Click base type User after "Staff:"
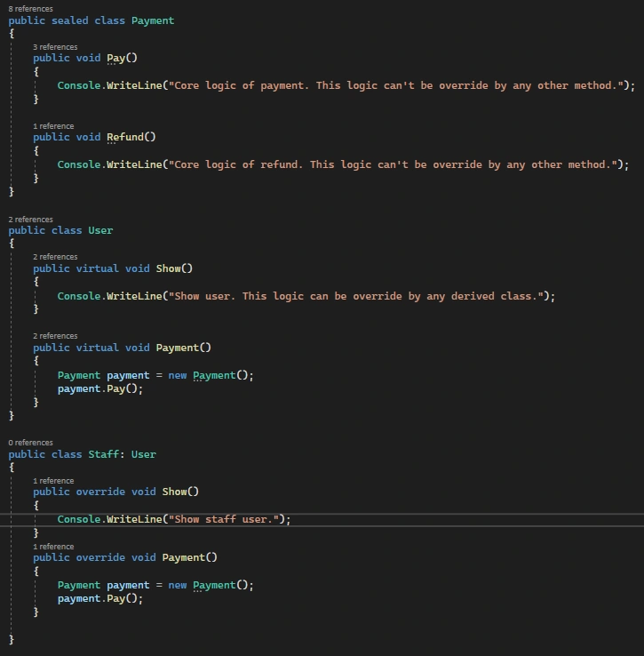 point(143,454)
